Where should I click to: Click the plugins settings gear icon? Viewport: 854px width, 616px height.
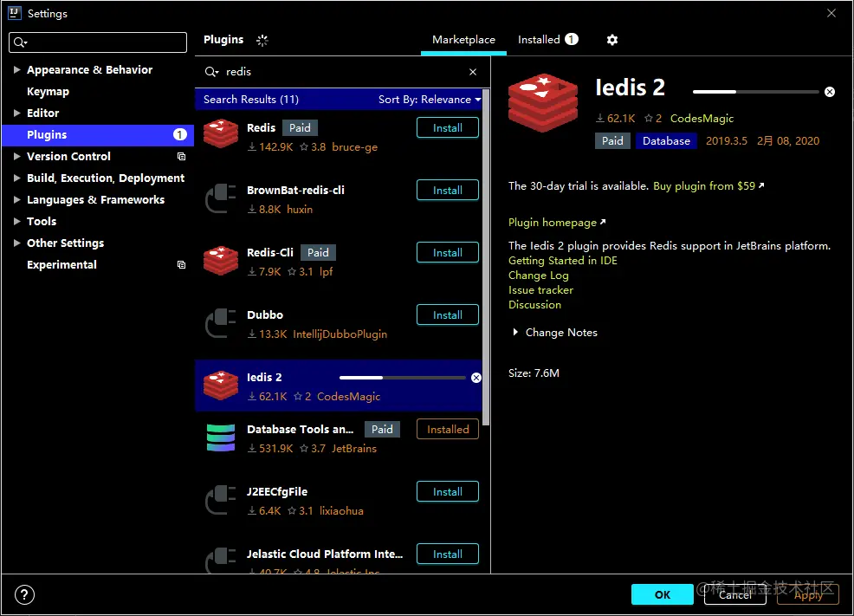pos(612,40)
